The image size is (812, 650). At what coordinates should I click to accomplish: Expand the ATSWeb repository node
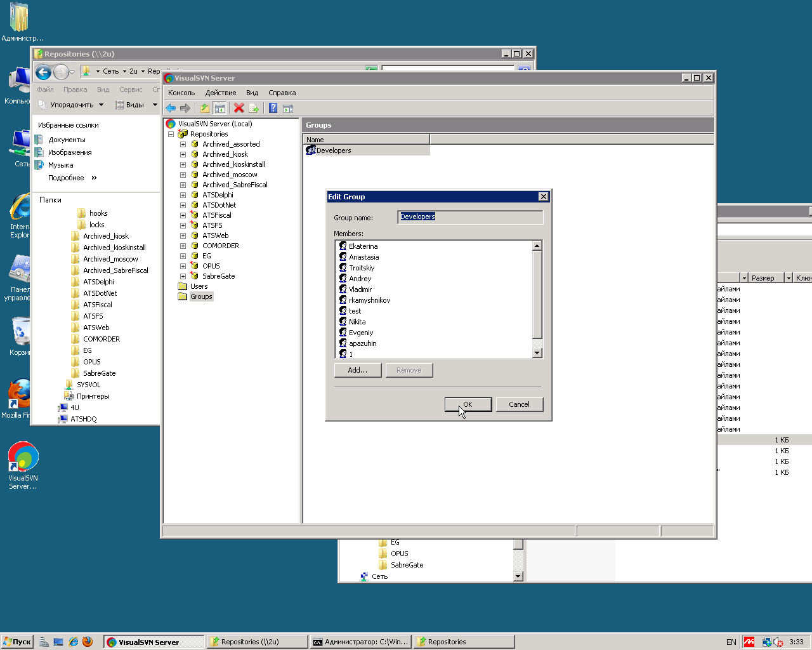coord(183,235)
